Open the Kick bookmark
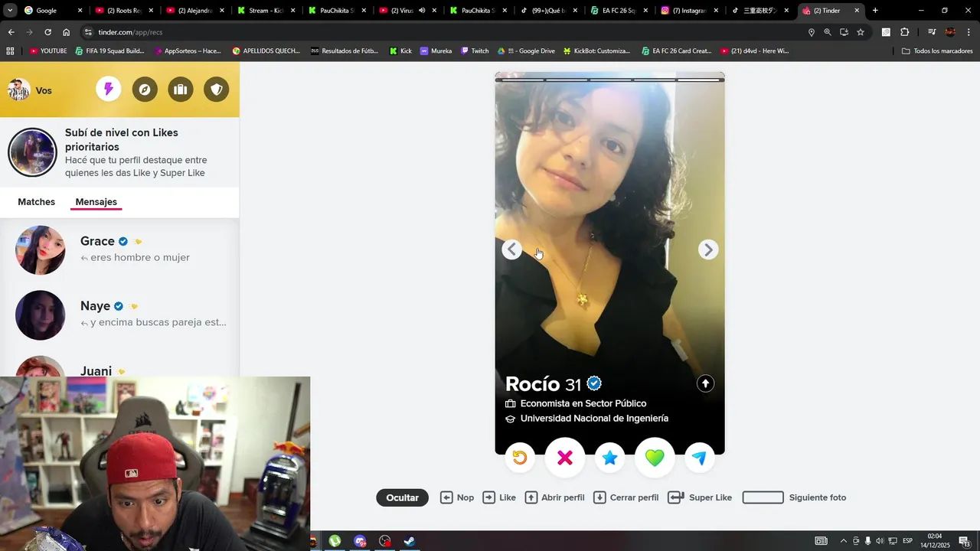This screenshot has height=551, width=980. point(400,51)
